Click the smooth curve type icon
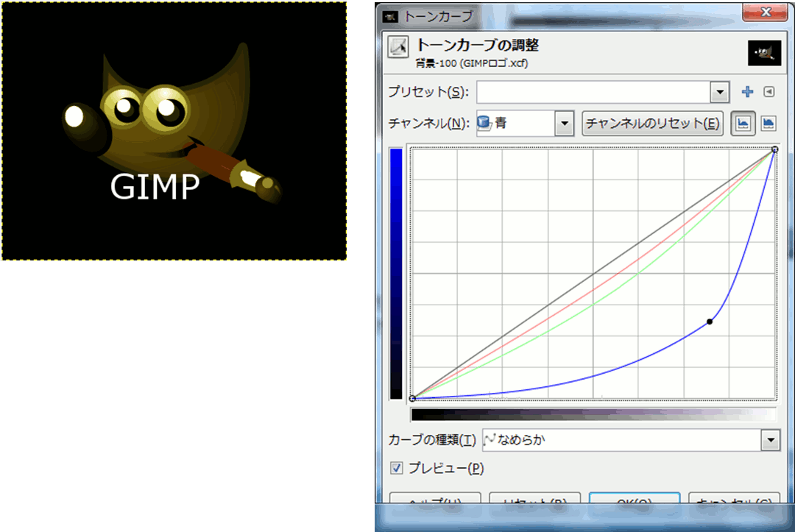795x532 pixels. pyautogui.click(x=490, y=441)
